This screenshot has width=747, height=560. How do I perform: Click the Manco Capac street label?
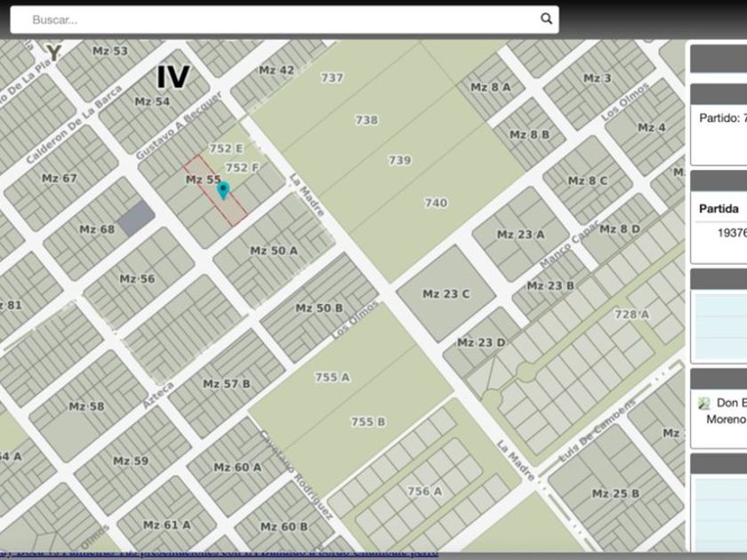tap(570, 244)
